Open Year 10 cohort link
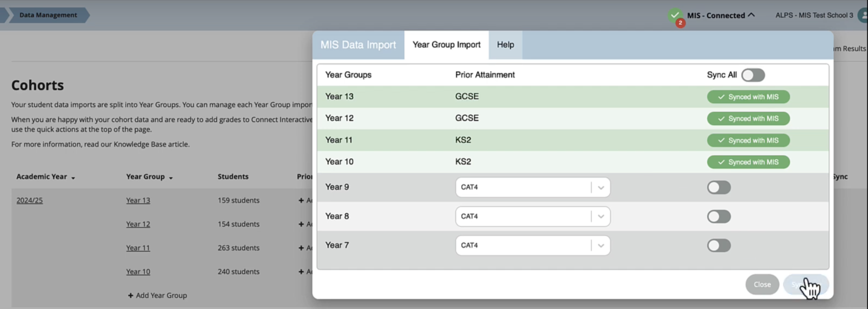 pos(138,272)
